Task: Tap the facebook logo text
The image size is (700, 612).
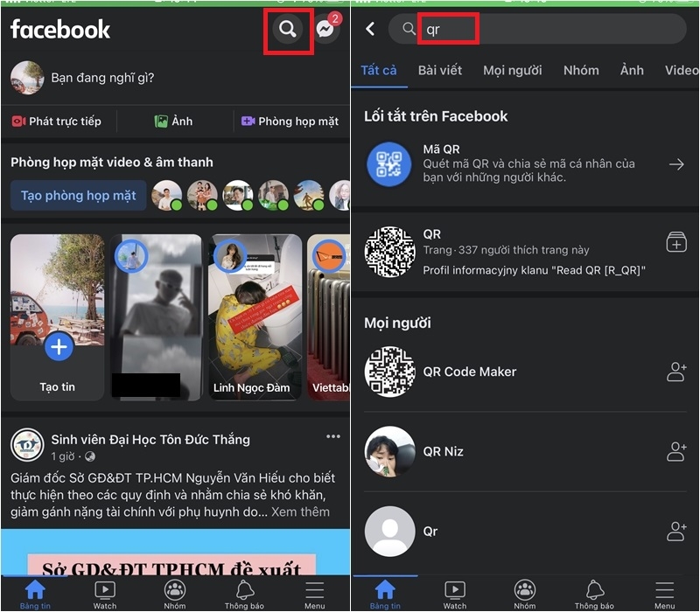Action: pos(60,30)
